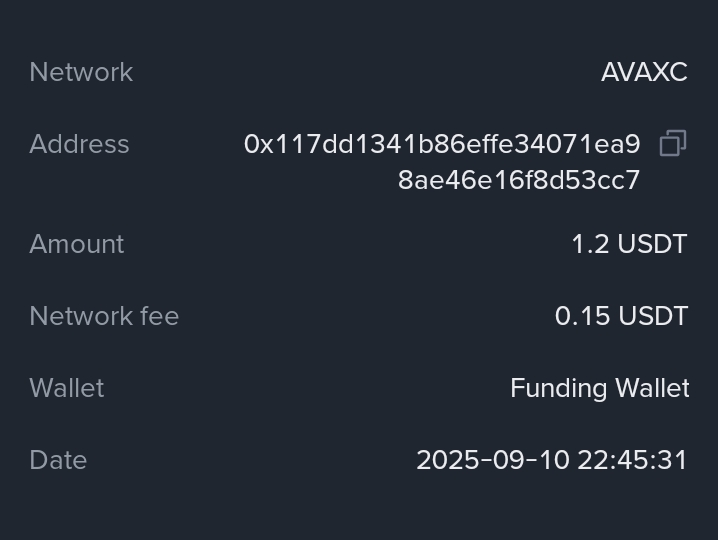
Task: Click the Date field label
Action: (x=58, y=460)
